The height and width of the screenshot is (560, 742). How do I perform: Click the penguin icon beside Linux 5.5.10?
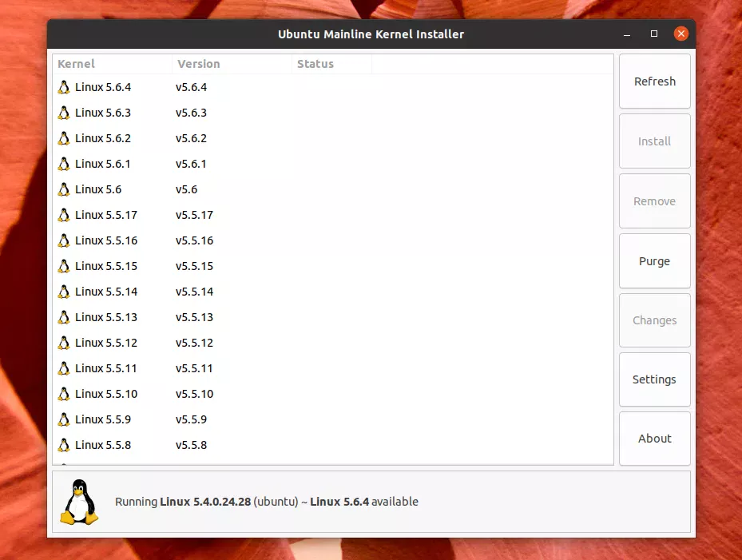click(64, 394)
